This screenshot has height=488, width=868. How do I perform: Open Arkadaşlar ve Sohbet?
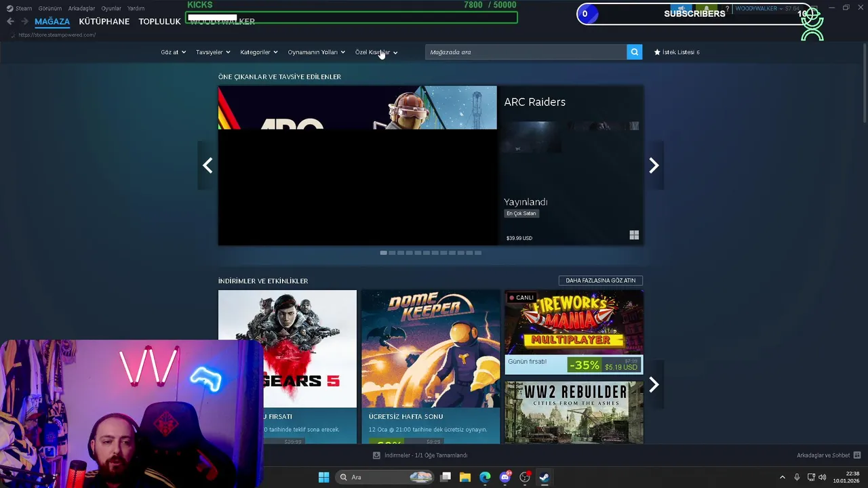[823, 455]
